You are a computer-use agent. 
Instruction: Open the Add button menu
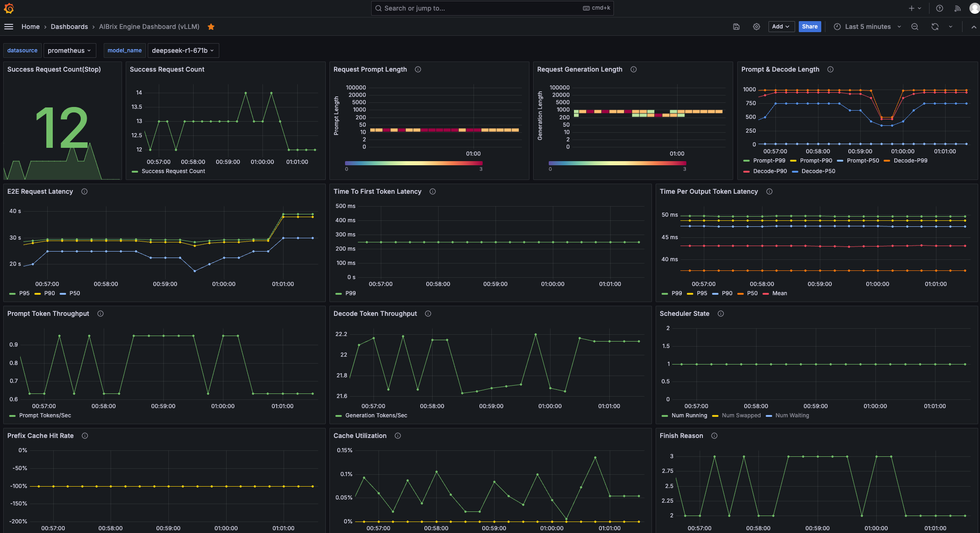[780, 27]
